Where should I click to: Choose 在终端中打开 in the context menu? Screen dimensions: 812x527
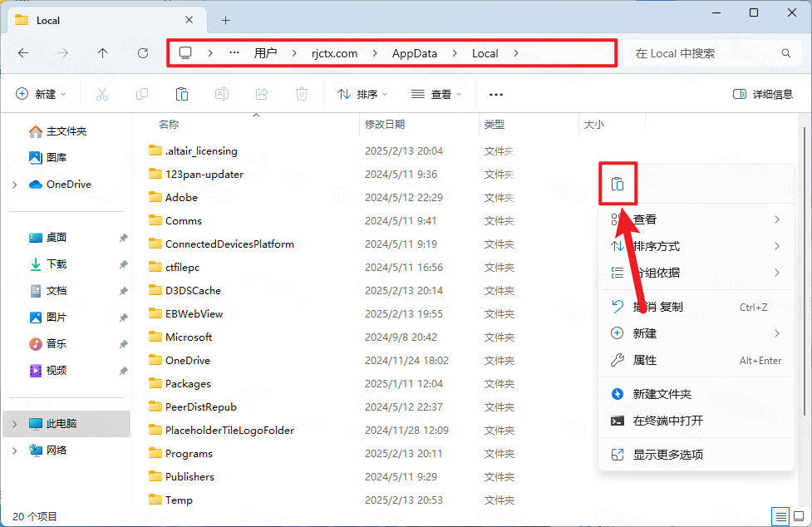[696, 421]
